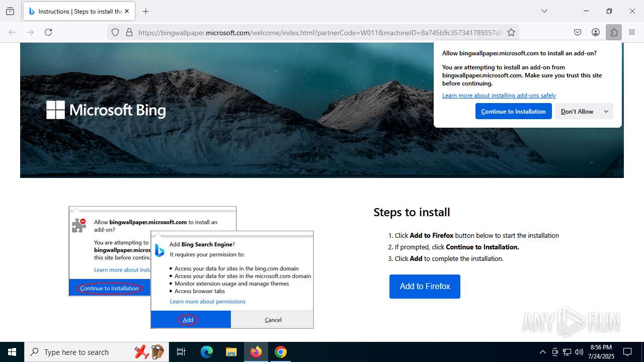The image size is (644, 362).
Task: Bookmark this page with star icon
Action: [511, 32]
